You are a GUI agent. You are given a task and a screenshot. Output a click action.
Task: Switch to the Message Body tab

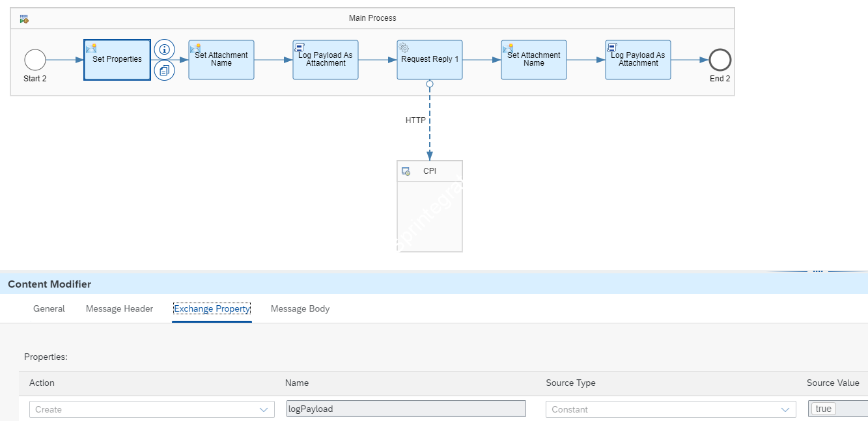[x=300, y=309]
